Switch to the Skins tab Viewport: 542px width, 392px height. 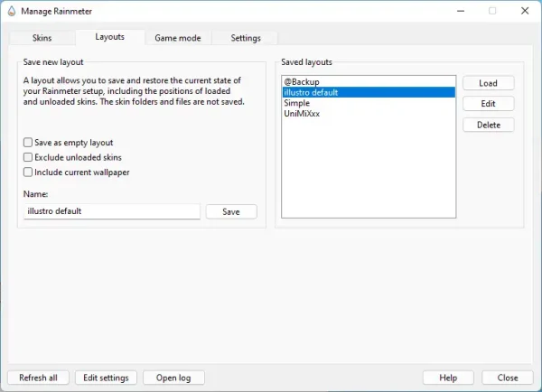point(42,38)
